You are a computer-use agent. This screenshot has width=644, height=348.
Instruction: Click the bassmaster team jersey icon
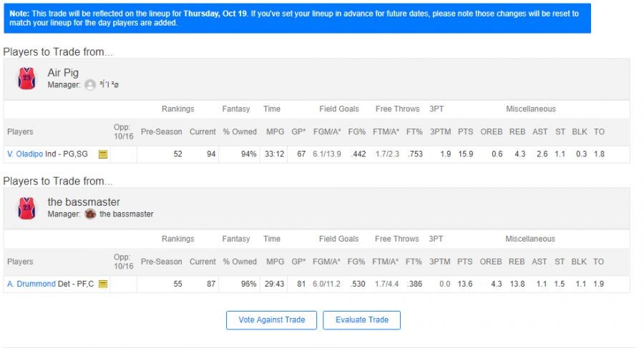coord(26,208)
